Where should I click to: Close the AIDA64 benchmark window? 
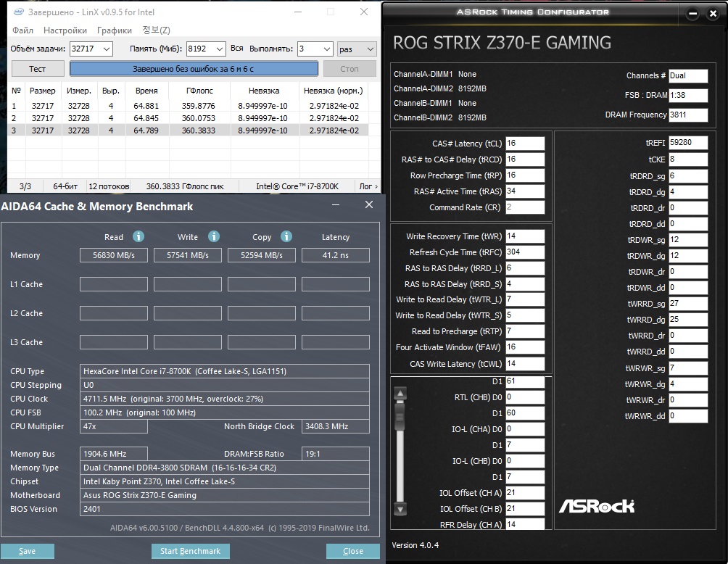[x=369, y=204]
